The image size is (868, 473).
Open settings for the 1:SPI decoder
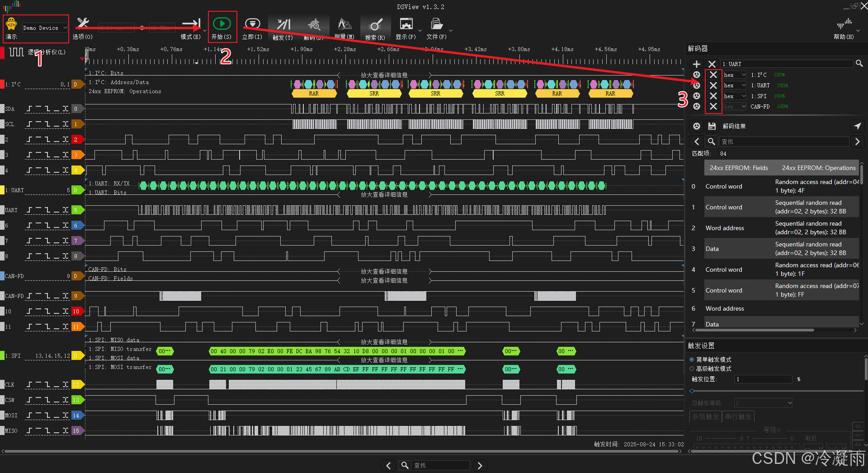[697, 96]
